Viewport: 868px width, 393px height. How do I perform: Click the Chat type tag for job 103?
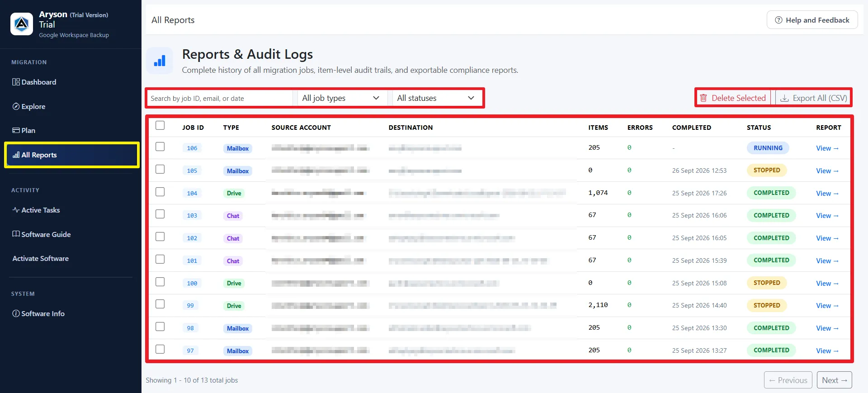[x=233, y=216]
